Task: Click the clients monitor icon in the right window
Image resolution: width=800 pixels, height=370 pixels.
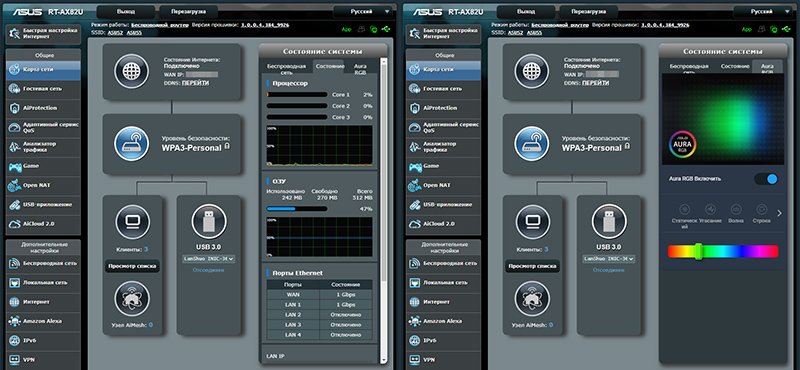Action: coord(533,222)
